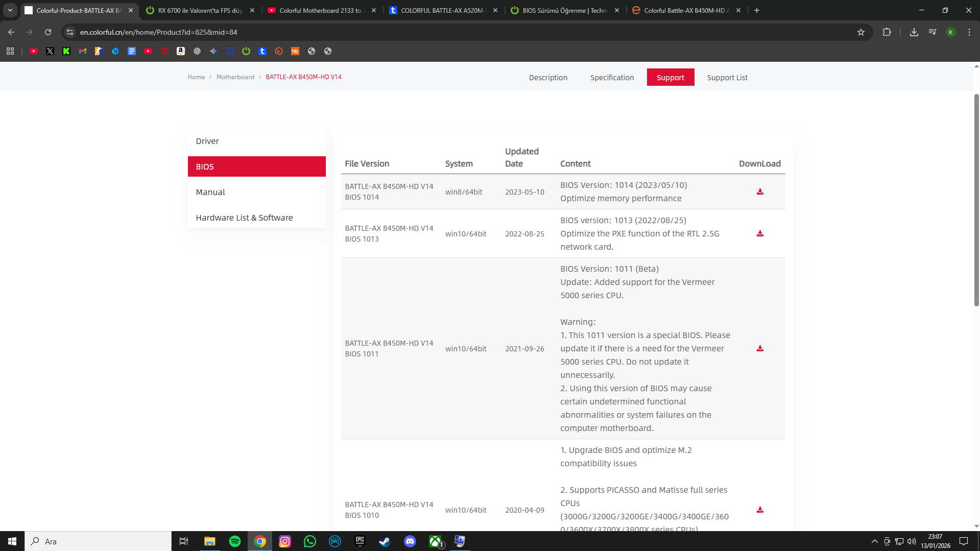Open the ChatGPT bookmark
The width and height of the screenshot is (980, 551).
pos(197,51)
